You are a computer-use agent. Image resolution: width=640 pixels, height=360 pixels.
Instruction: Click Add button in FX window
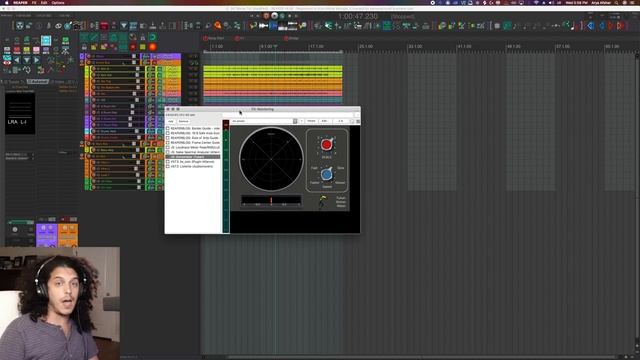171,121
